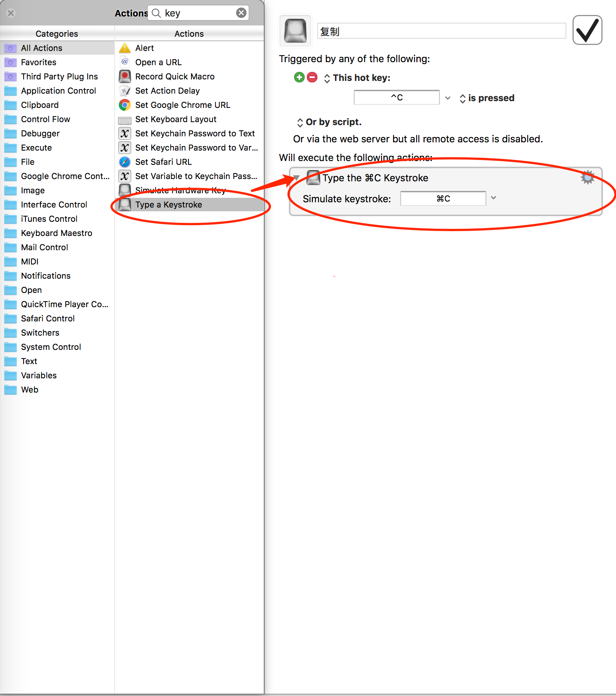This screenshot has width=616, height=696.
Task: Click the Alert warning icon
Action: click(125, 48)
